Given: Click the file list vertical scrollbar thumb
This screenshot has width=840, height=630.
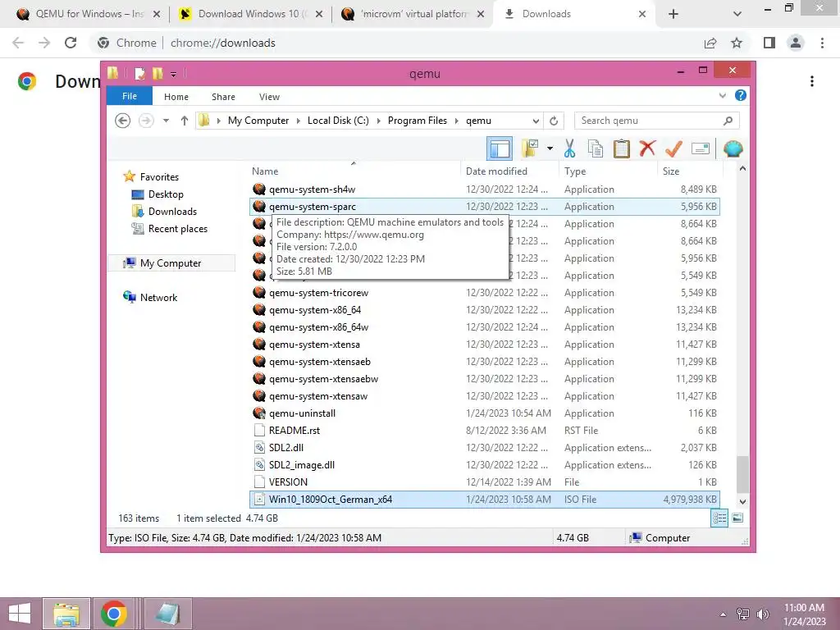Looking at the screenshot, I should point(742,474).
